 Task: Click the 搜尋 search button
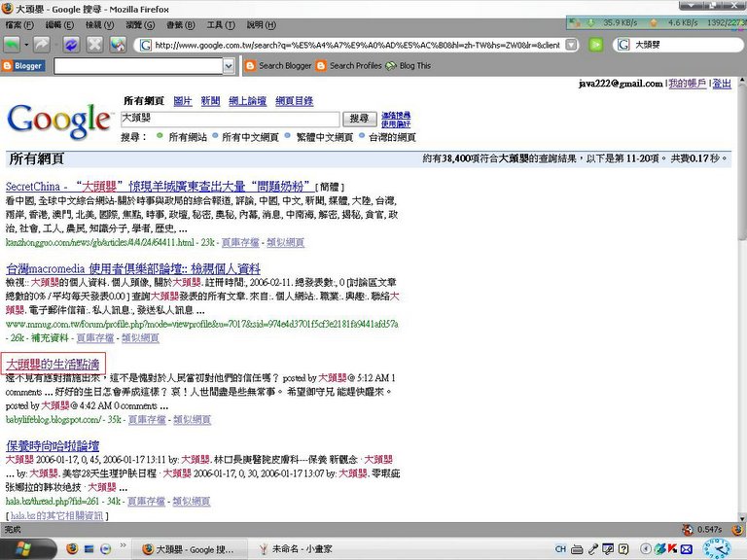tap(360, 119)
